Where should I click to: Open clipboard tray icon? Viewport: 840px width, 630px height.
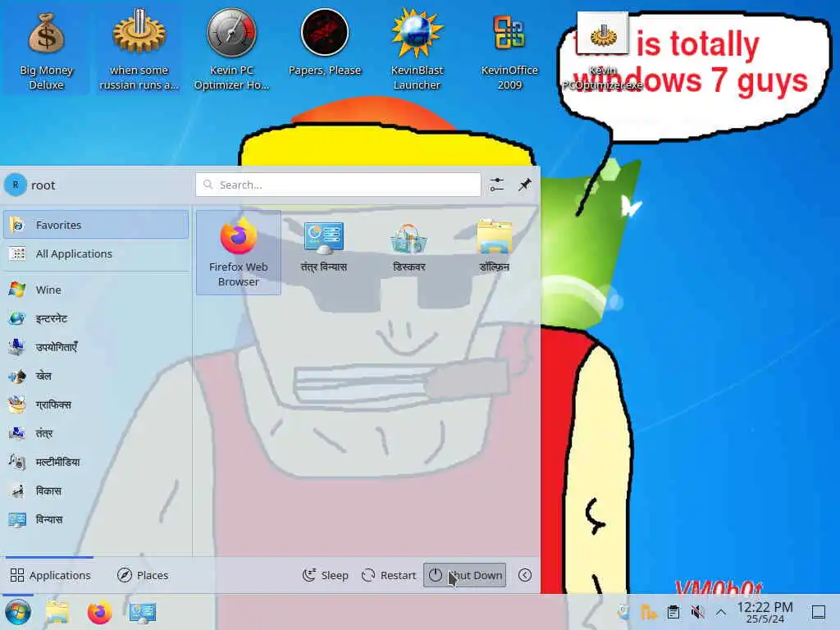673,612
